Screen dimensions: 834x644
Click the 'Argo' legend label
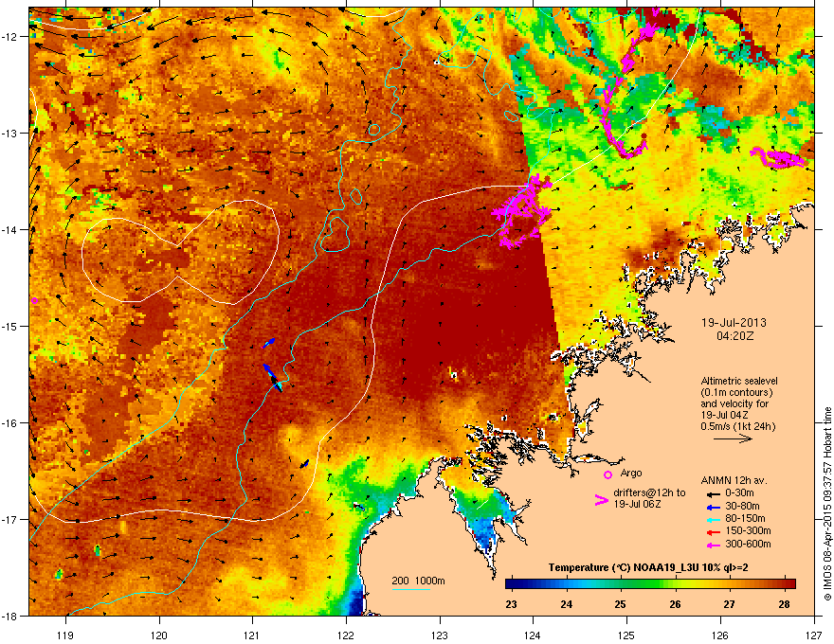(x=631, y=473)
